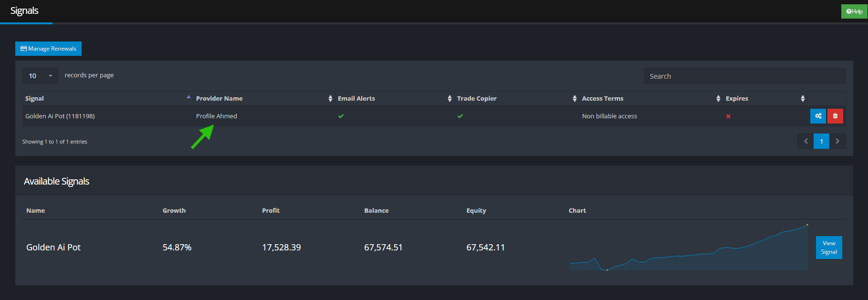
Task: Sort table by Expires column
Action: [765, 98]
